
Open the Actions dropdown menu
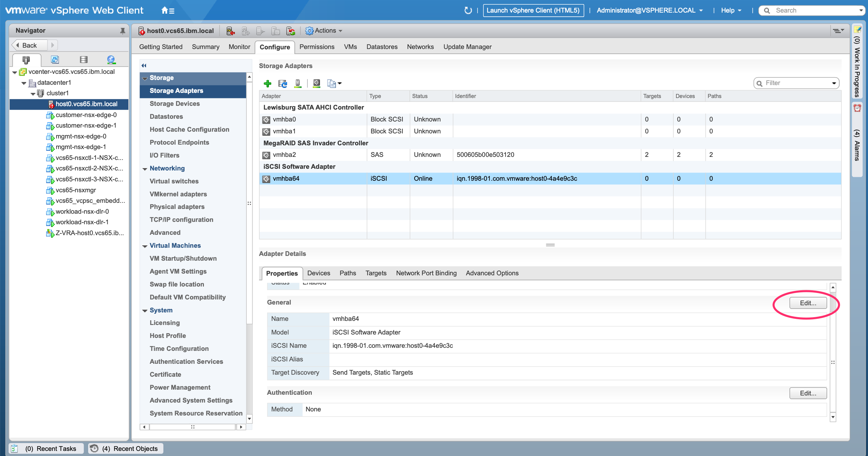click(x=324, y=31)
